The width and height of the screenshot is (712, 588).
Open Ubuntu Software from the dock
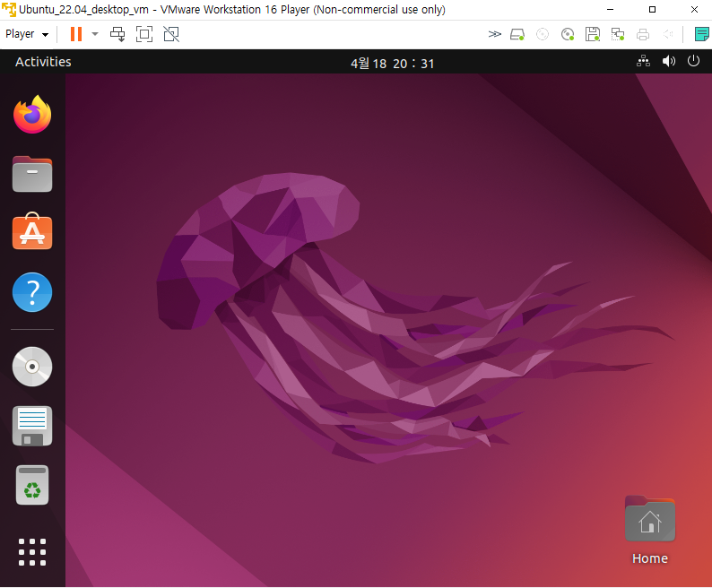tap(32, 231)
